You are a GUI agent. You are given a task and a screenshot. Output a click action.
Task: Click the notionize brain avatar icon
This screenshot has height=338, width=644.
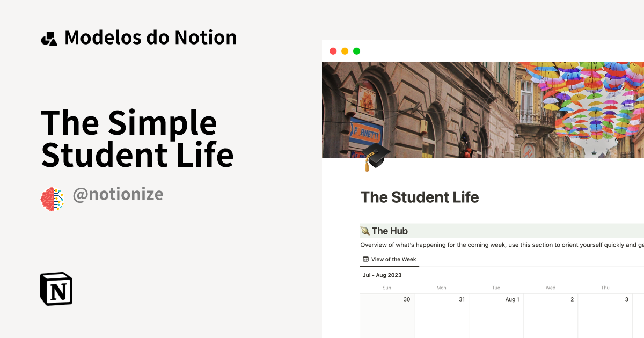click(x=53, y=199)
